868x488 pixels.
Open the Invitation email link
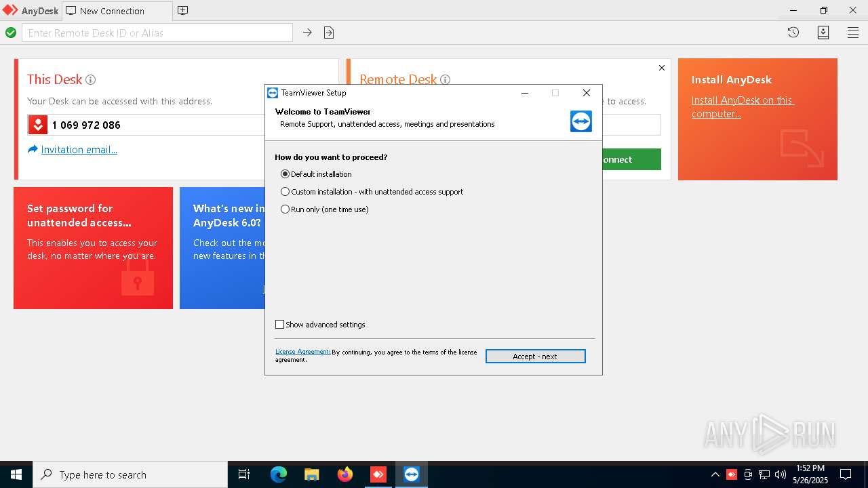79,150
